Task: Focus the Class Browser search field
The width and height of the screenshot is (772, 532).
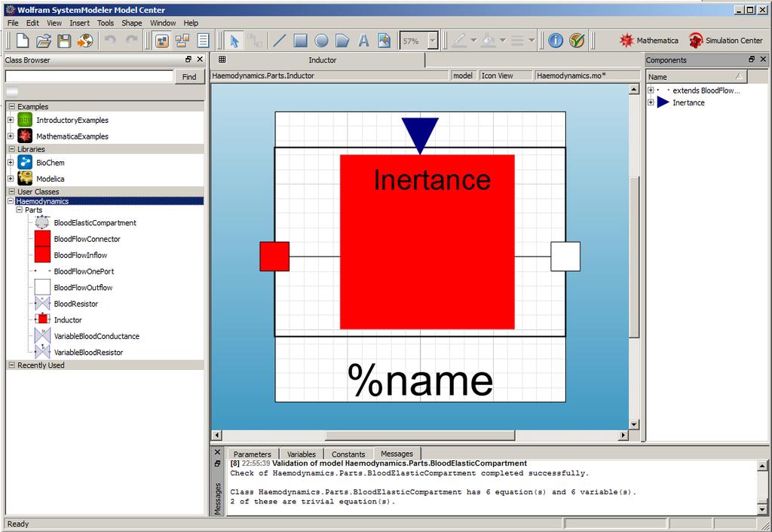Action: coord(89,76)
